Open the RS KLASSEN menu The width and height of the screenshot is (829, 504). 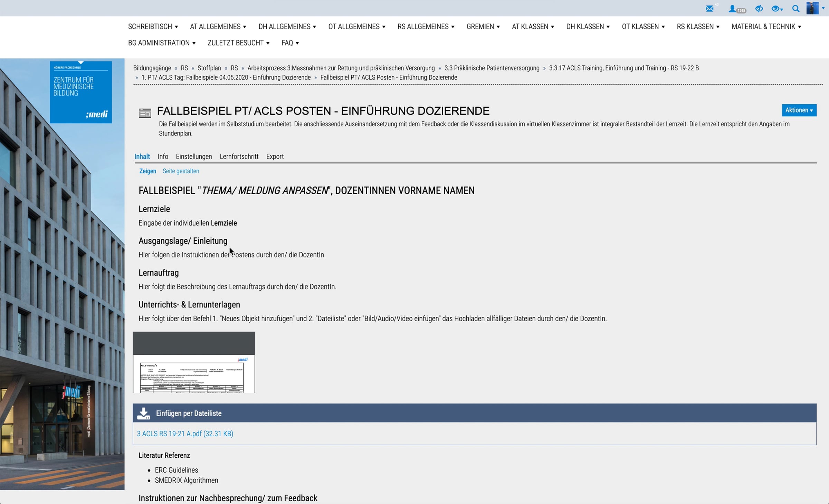pos(698,27)
